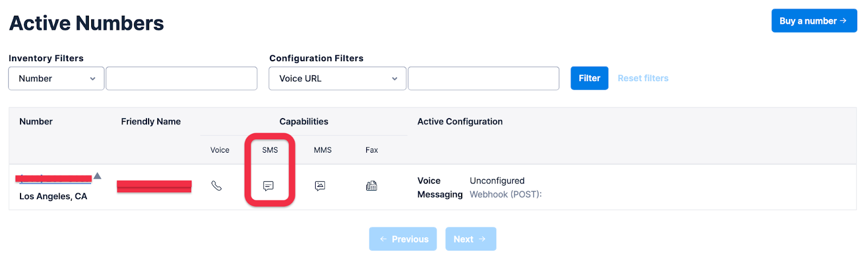This screenshot has height=261, width=868.
Task: Click the Number column header
Action: pos(36,122)
